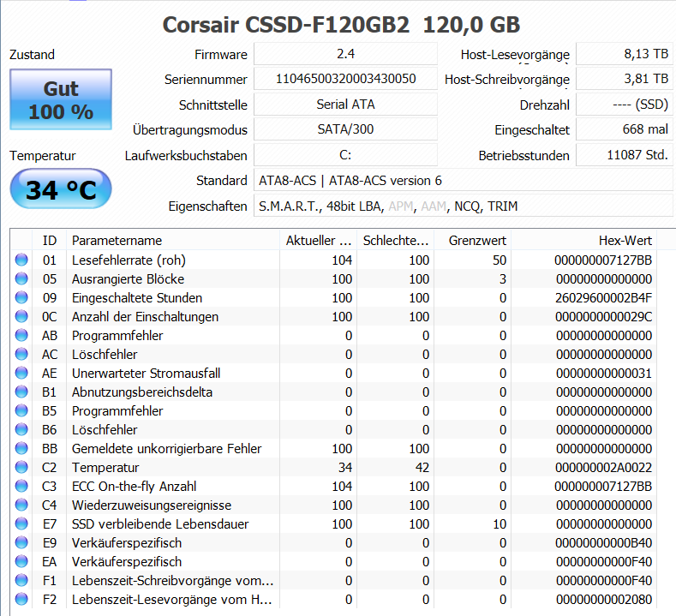
Task: Click the status icon for row E9 Verkäuferspezifisch
Action: (x=21, y=542)
